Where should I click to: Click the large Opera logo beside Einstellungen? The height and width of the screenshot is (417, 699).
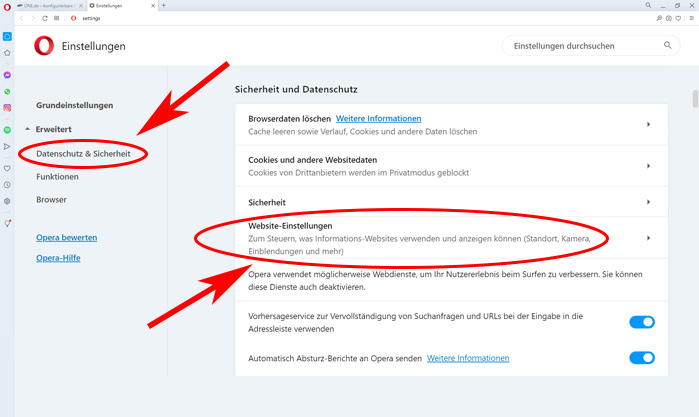pos(44,45)
